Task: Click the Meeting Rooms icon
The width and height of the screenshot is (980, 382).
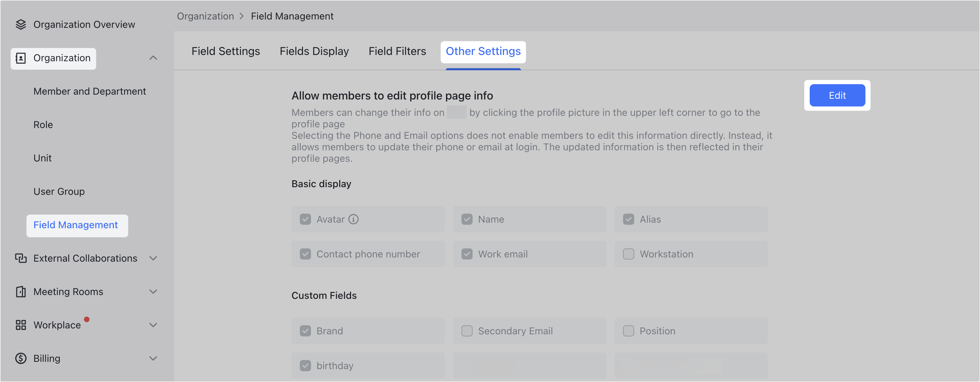Action: click(21, 292)
